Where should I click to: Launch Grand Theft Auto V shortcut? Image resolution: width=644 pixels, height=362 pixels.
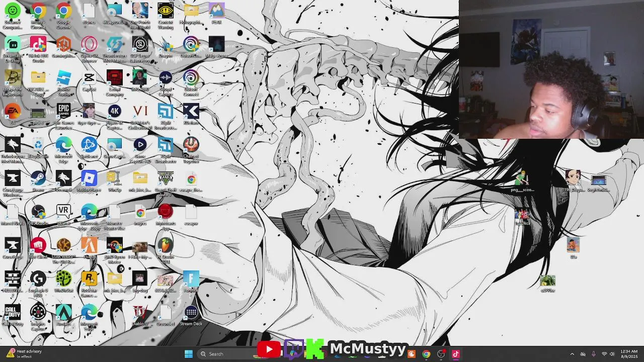166,184
